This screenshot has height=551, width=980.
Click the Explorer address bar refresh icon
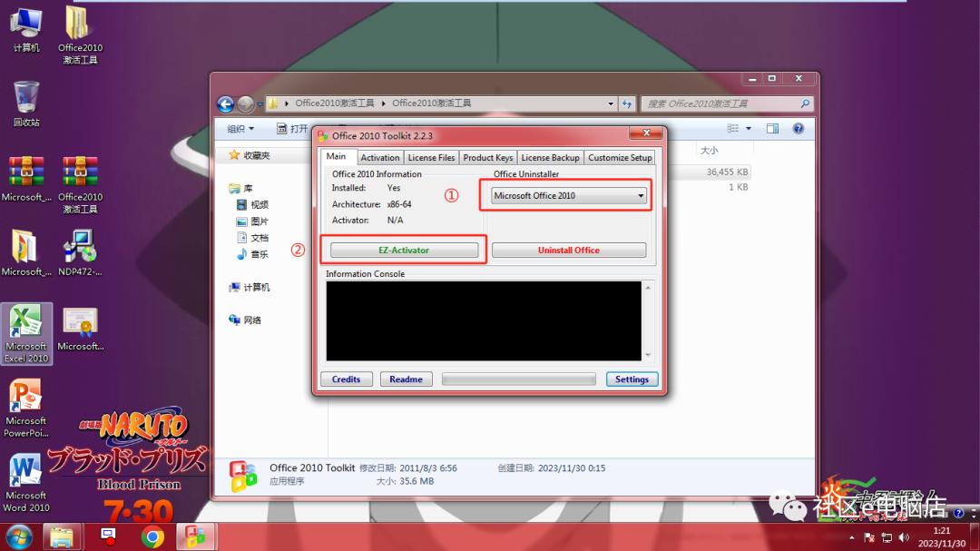pyautogui.click(x=627, y=103)
